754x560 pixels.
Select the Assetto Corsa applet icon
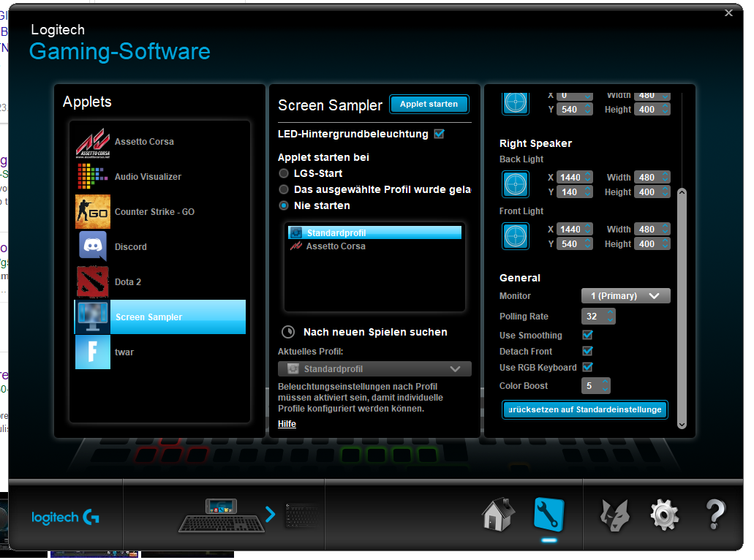click(93, 142)
